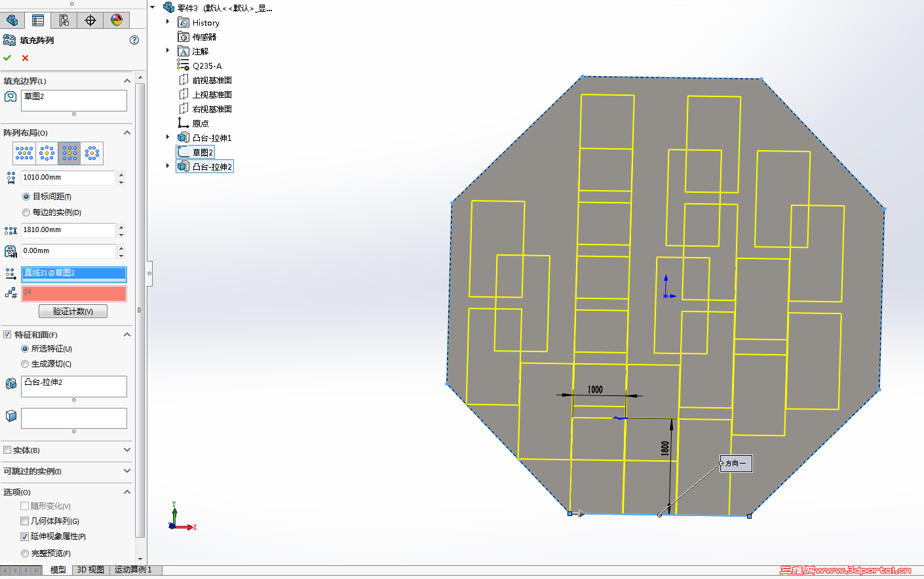
Task: Click the 凸台-拉伸1 feature icon
Action: coord(183,138)
